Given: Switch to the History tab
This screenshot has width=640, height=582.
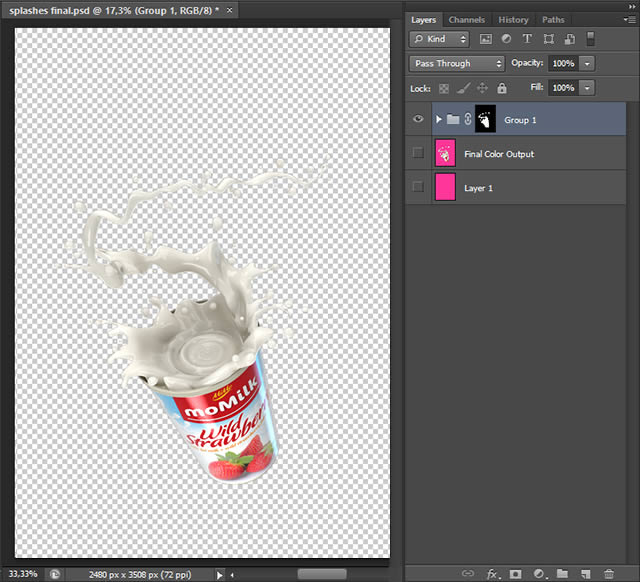Looking at the screenshot, I should pos(513,20).
